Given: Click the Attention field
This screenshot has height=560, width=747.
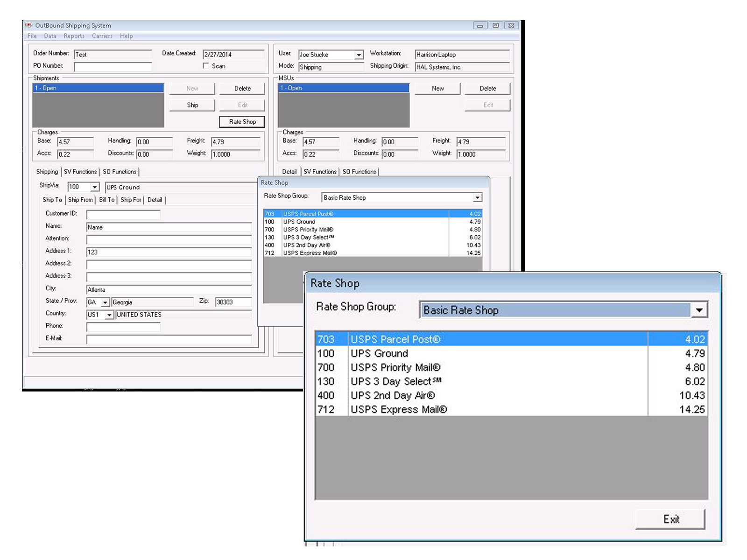Looking at the screenshot, I should click(x=169, y=239).
